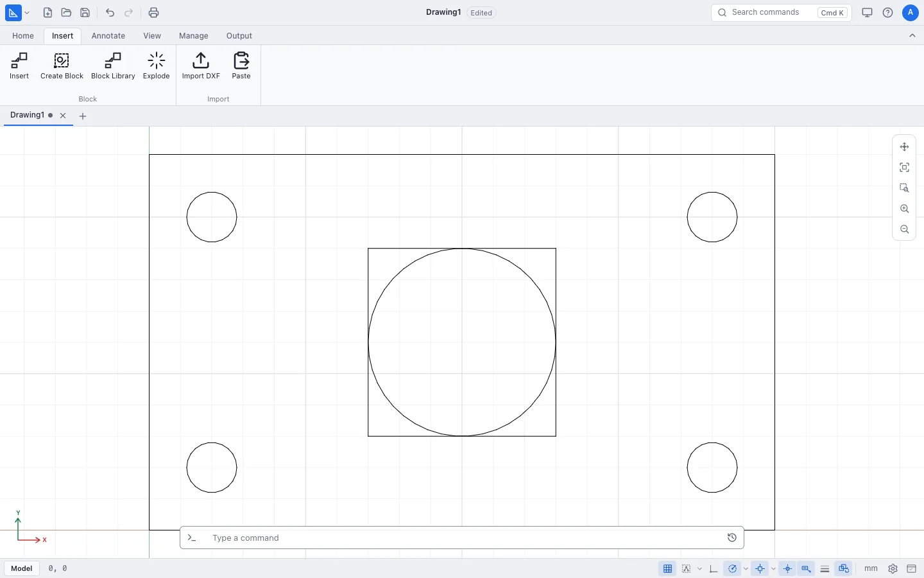The image size is (924, 578).
Task: Expand polar tracking options dropdown arrow
Action: tap(746, 568)
